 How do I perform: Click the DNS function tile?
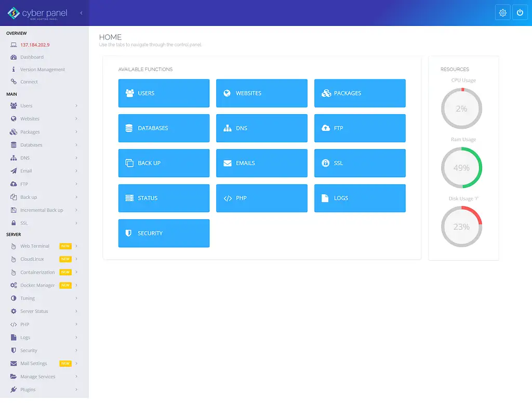point(262,128)
